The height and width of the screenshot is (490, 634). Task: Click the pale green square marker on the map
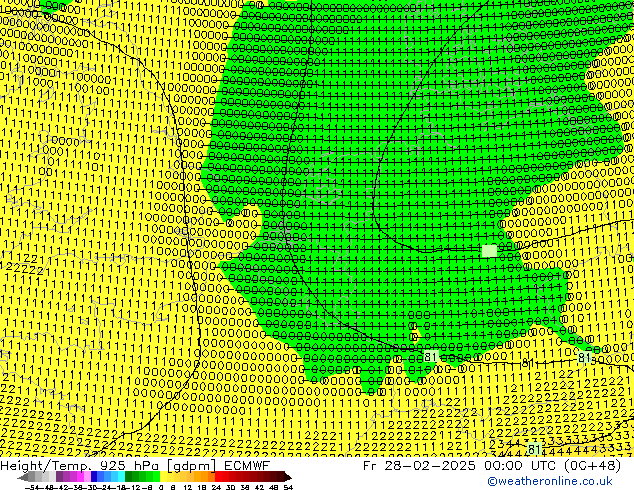(489, 251)
